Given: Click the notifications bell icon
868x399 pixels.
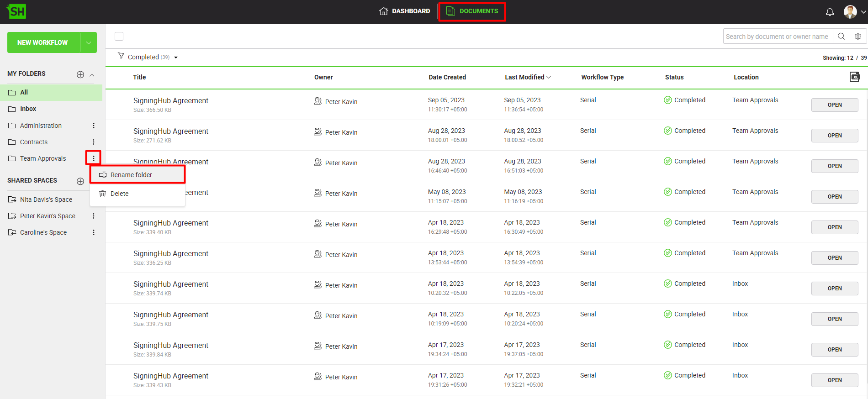Looking at the screenshot, I should (x=830, y=12).
